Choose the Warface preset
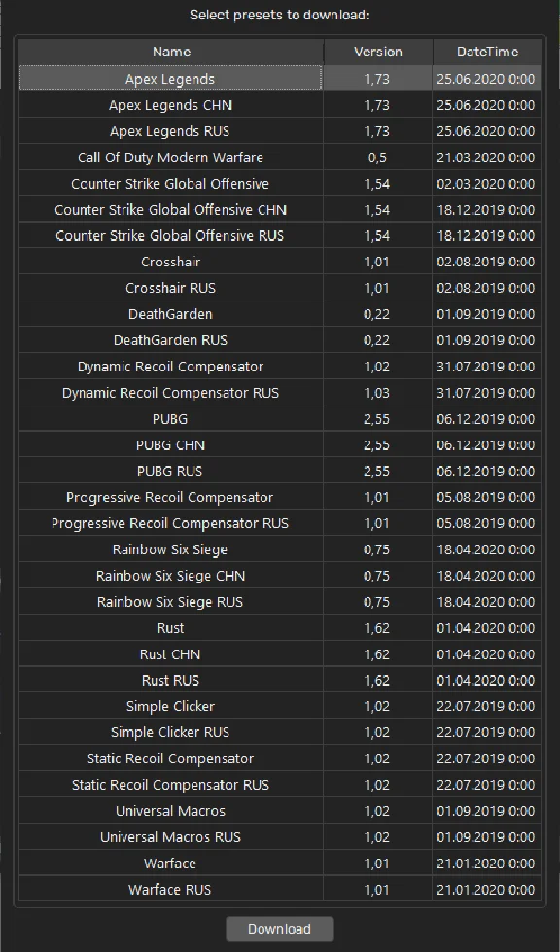 coord(280,863)
